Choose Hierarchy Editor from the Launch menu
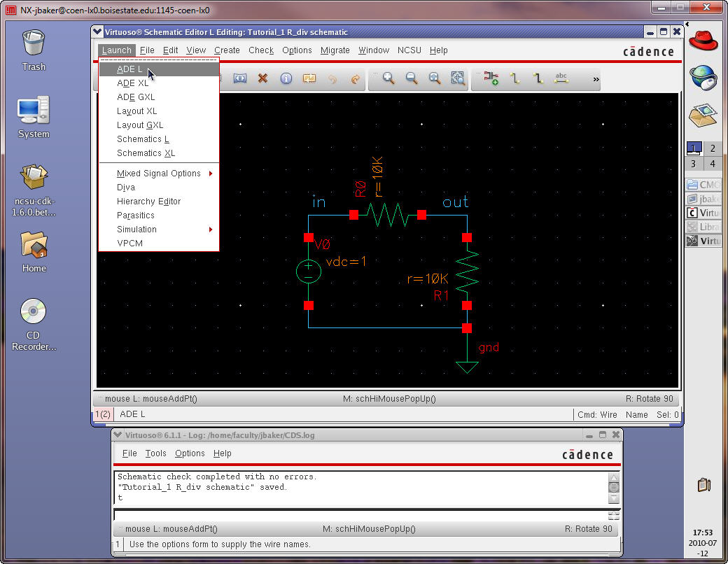 click(149, 202)
